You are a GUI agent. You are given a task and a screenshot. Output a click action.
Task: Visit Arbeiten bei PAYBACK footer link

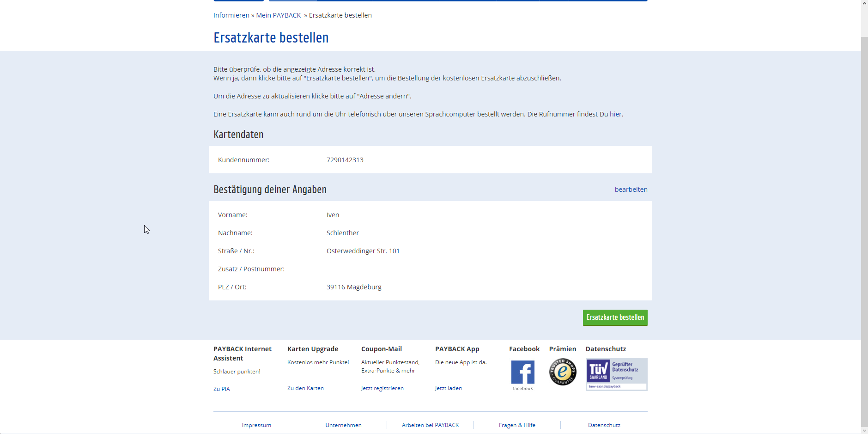(430, 425)
